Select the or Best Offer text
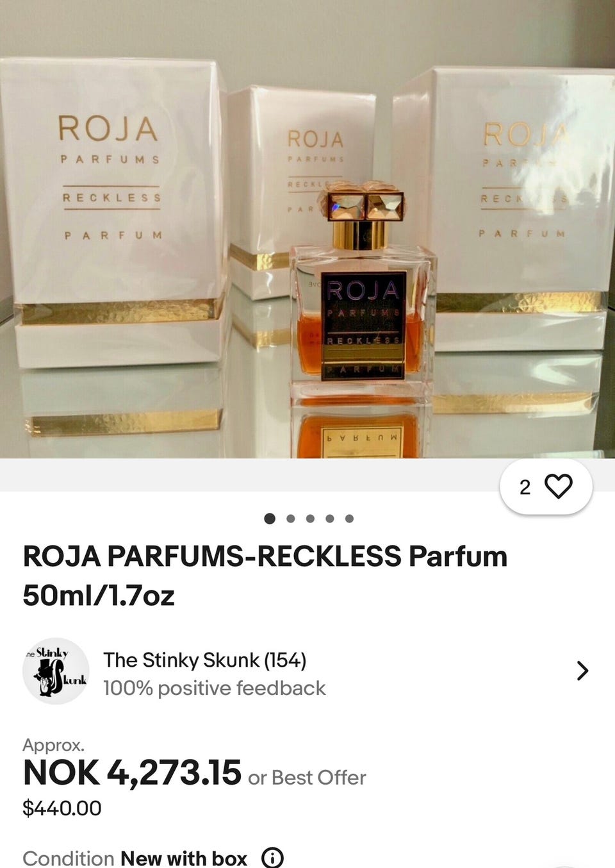Screen dimensions: 615x868 (307, 778)
